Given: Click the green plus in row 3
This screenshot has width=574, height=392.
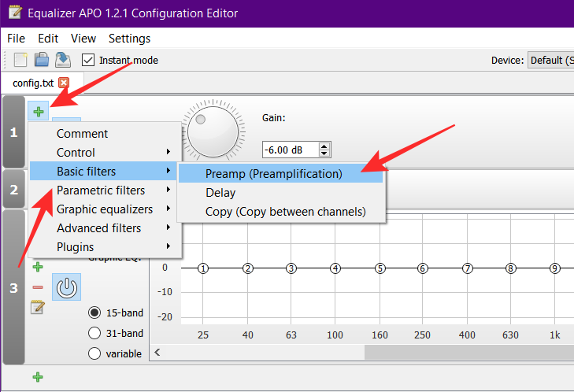Looking at the screenshot, I should pos(37,268).
